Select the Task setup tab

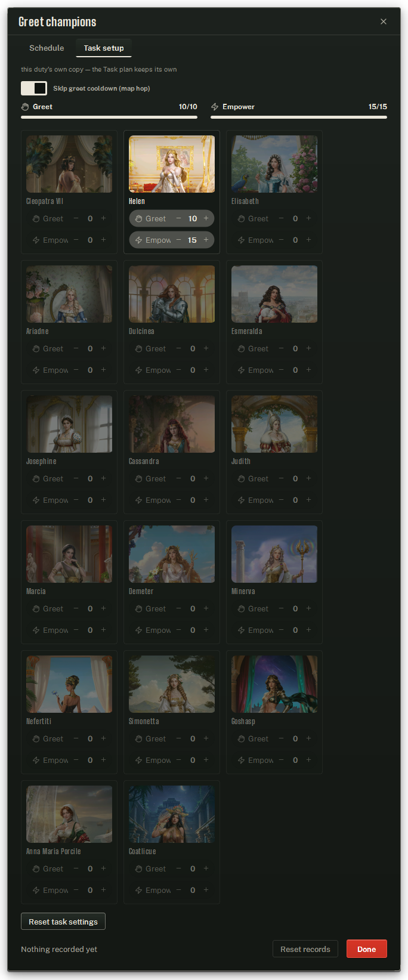[104, 48]
